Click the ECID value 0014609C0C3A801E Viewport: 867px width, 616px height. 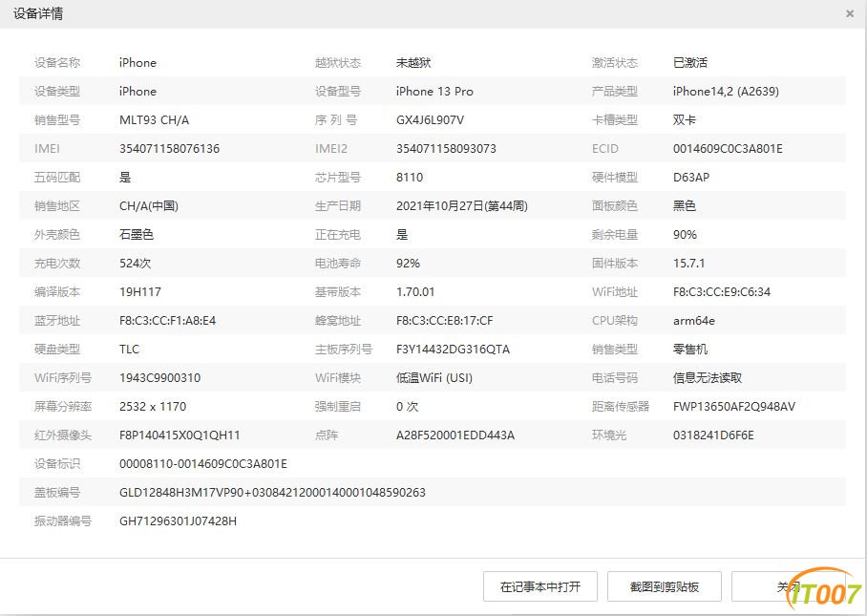[728, 149]
